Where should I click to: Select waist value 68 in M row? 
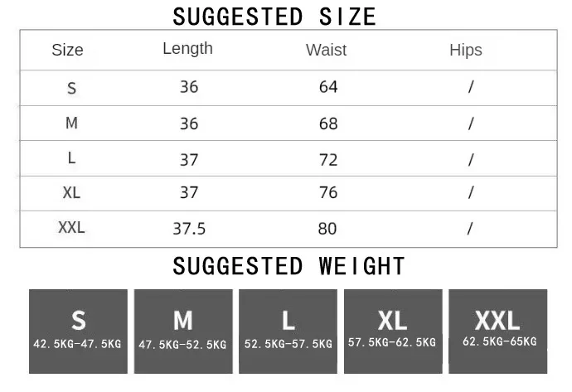click(328, 123)
